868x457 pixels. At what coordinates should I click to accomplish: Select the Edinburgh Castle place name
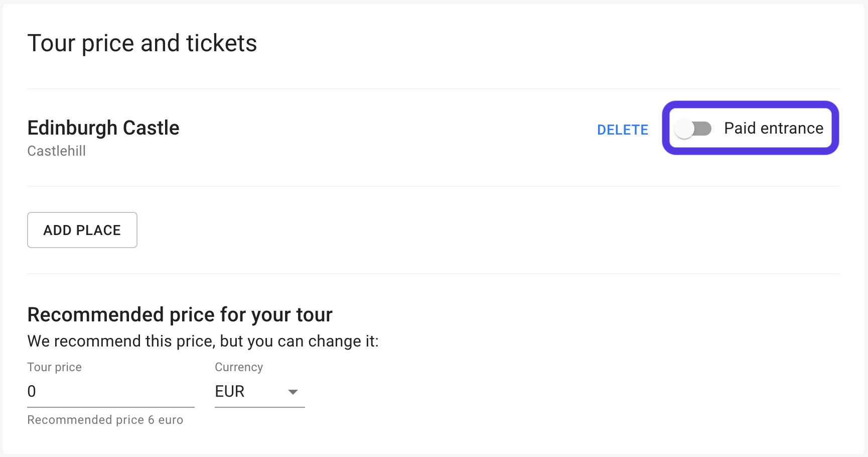(x=103, y=128)
